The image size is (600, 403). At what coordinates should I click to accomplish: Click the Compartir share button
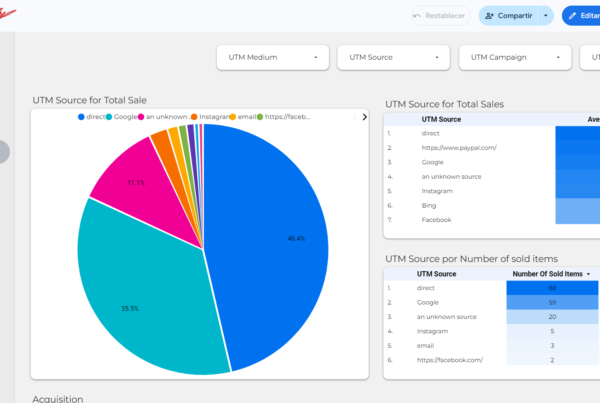pos(508,16)
